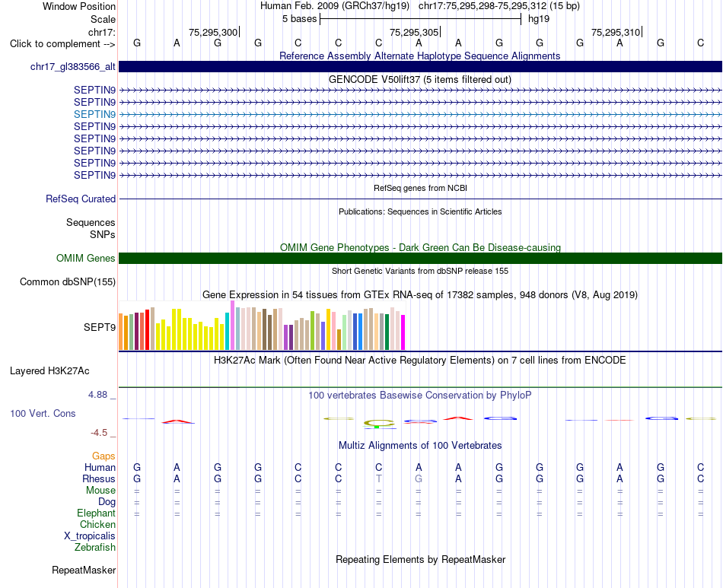
Task: Click the Elephant species label
Action: (x=96, y=513)
